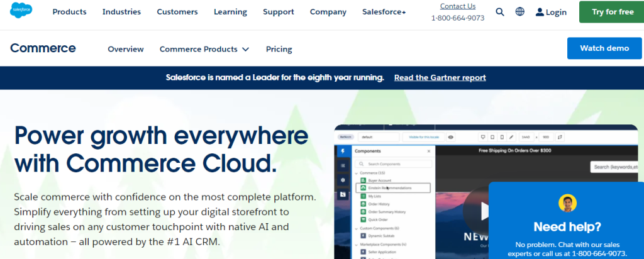Click the chat agent avatar photo
Screen dimensions: 644x259
[x=568, y=203]
